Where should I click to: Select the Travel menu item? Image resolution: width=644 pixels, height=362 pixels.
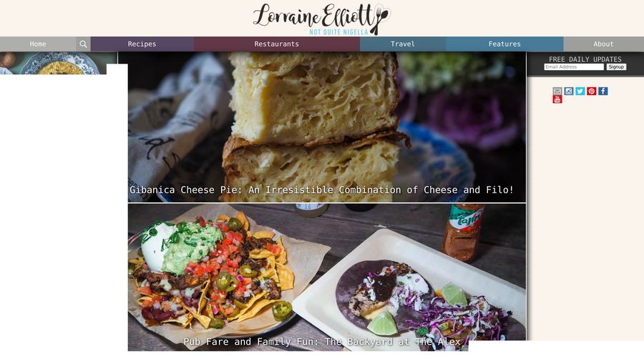[403, 44]
